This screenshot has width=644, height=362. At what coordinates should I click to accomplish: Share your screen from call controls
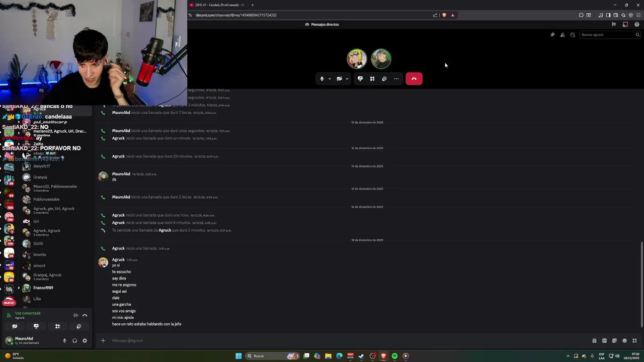tap(360, 78)
